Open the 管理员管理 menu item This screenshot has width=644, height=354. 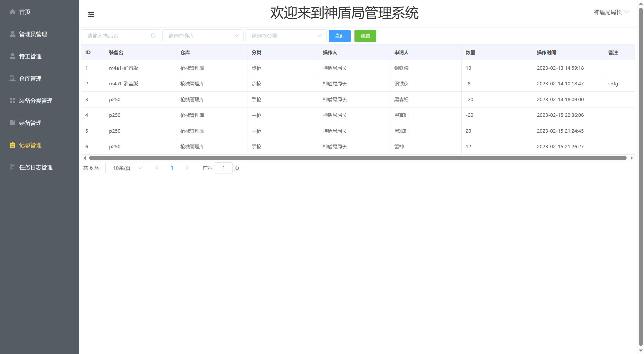click(39, 34)
